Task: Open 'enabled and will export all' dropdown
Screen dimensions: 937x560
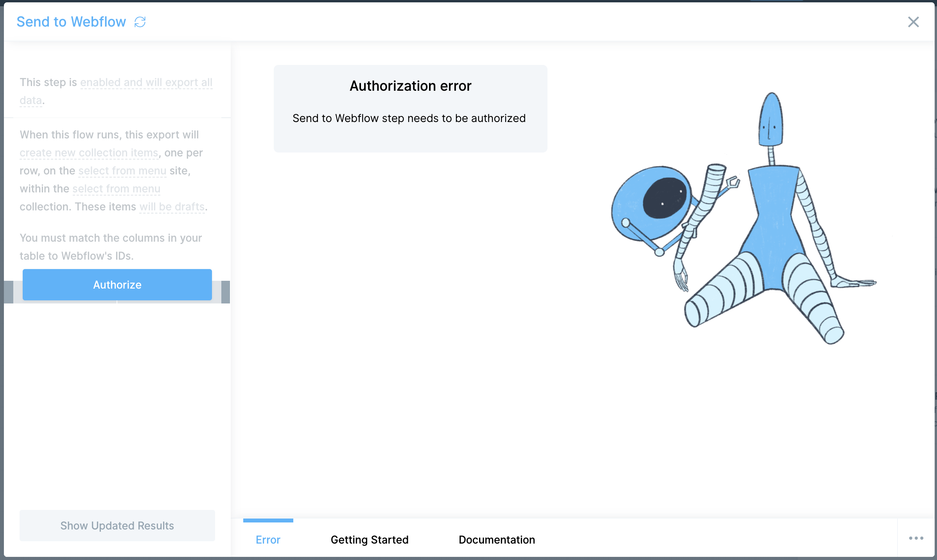Action: [146, 83]
